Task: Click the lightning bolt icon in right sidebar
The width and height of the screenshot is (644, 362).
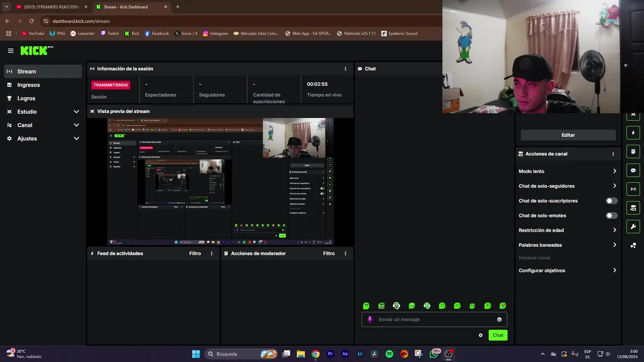Action: pyautogui.click(x=633, y=133)
